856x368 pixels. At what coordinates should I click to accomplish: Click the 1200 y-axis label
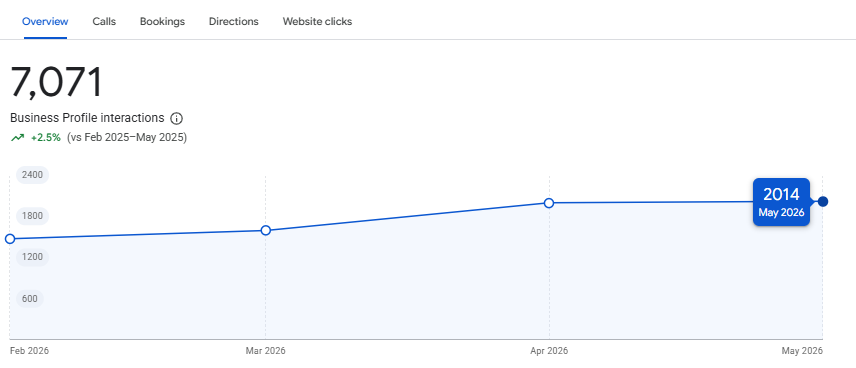point(32,257)
